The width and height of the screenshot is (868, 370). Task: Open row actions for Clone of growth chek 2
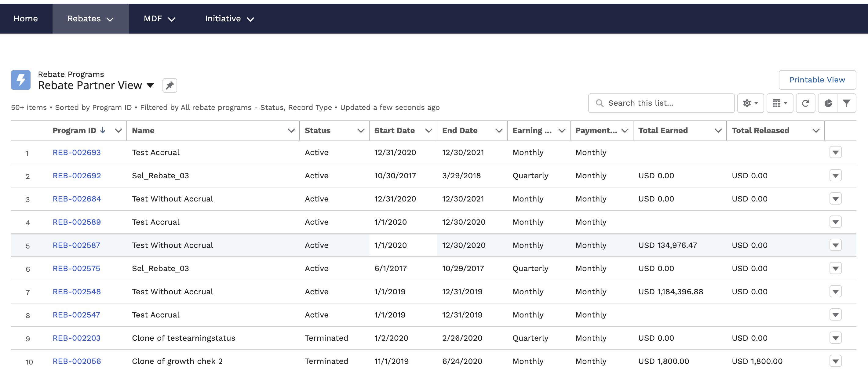coord(835,361)
